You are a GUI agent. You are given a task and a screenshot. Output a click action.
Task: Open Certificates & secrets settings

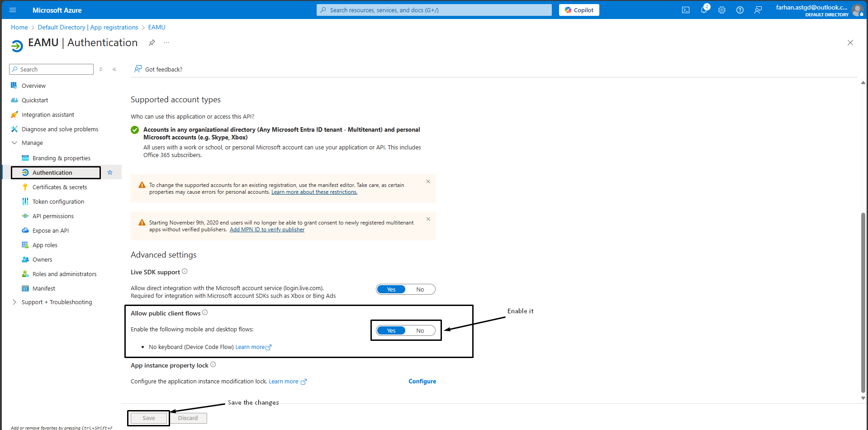tap(60, 187)
